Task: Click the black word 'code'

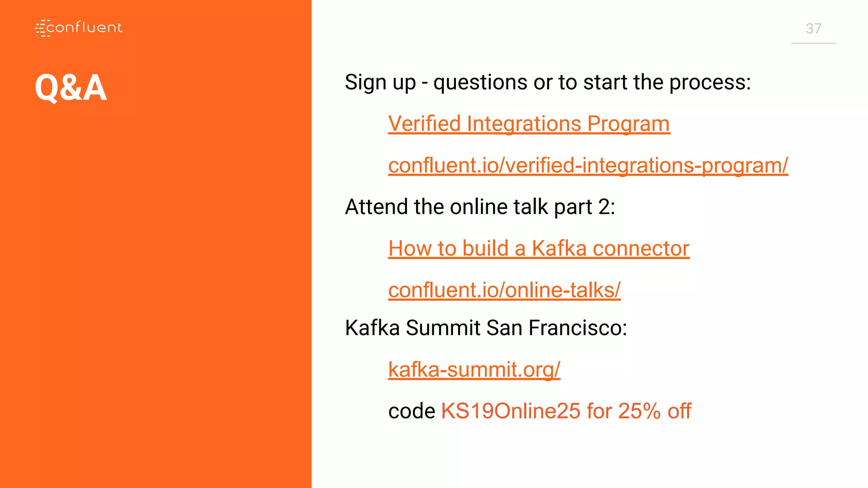Action: (x=412, y=411)
